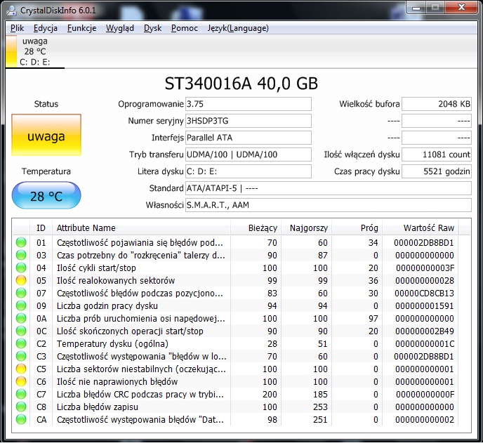Click the Oprogramowanie field showing 3.75
483x448 pixels.
pos(249,104)
